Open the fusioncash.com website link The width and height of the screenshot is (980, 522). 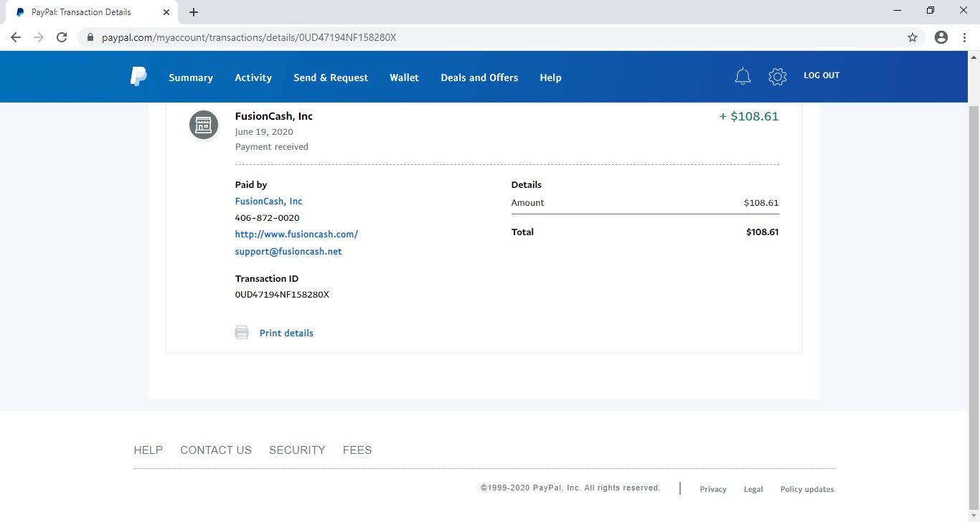[x=296, y=234]
